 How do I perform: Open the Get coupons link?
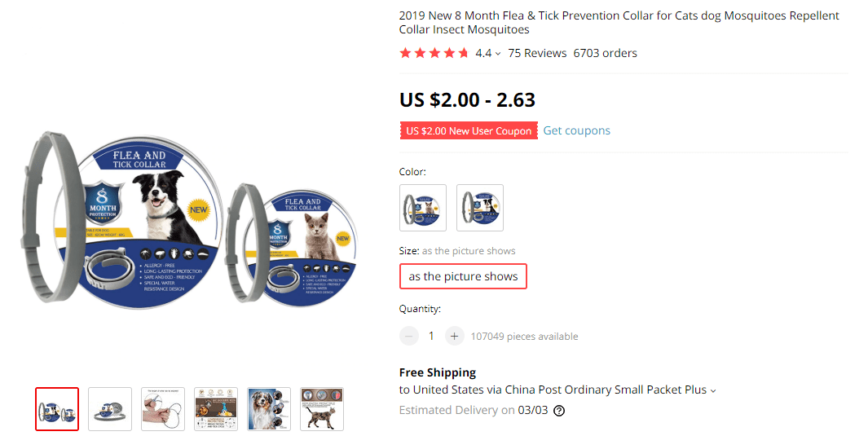[576, 130]
